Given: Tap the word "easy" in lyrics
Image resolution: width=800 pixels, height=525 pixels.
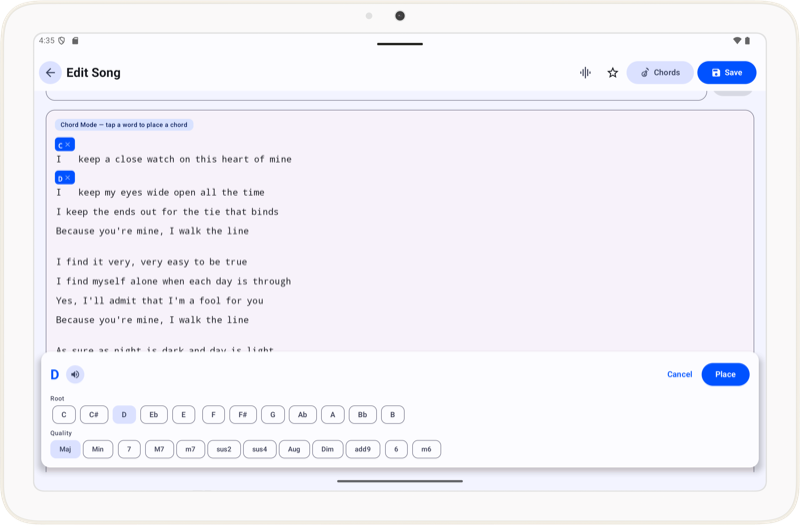Looking at the screenshot, I should [178, 262].
